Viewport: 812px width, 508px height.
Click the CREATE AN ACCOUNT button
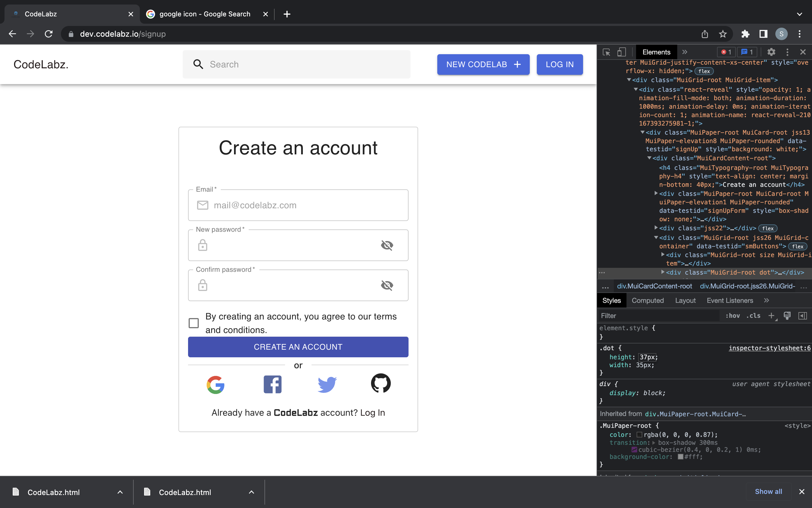298,347
